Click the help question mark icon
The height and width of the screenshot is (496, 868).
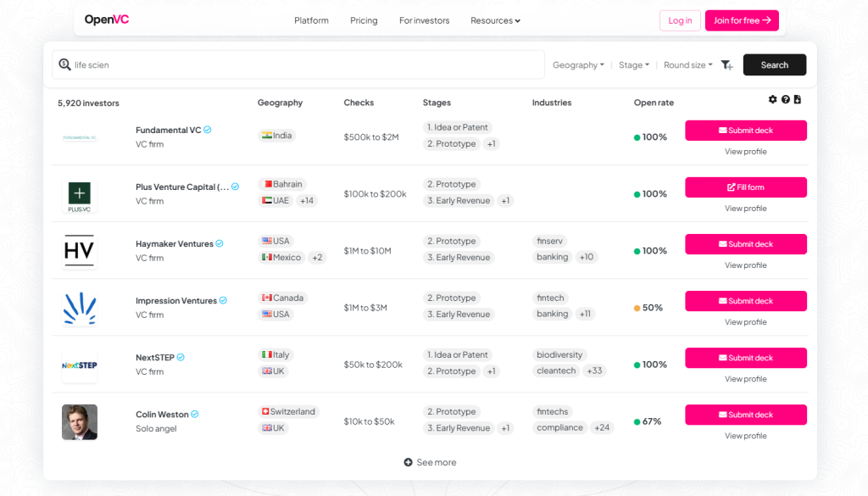pos(785,100)
